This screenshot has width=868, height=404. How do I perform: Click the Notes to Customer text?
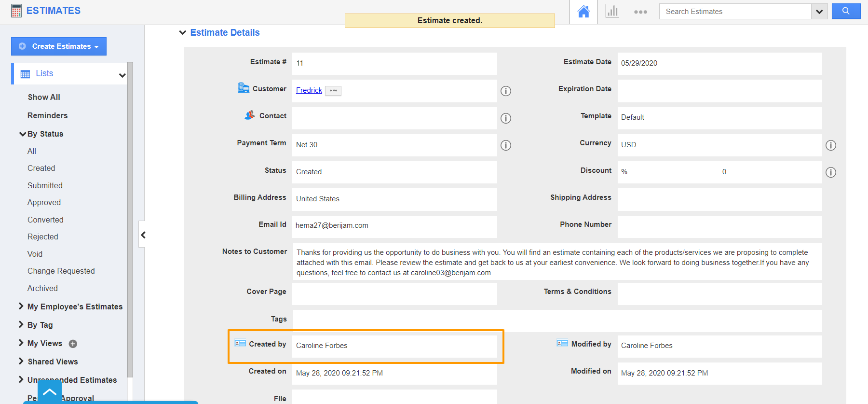coord(553,263)
